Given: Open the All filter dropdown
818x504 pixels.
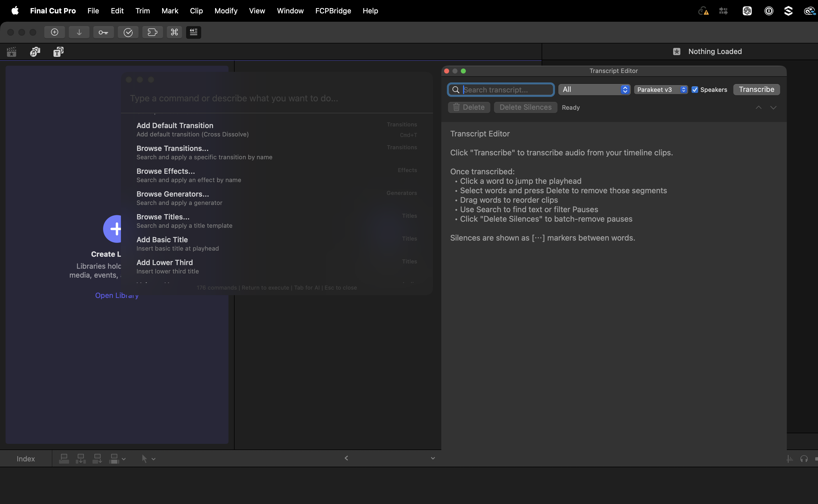Looking at the screenshot, I should [594, 90].
